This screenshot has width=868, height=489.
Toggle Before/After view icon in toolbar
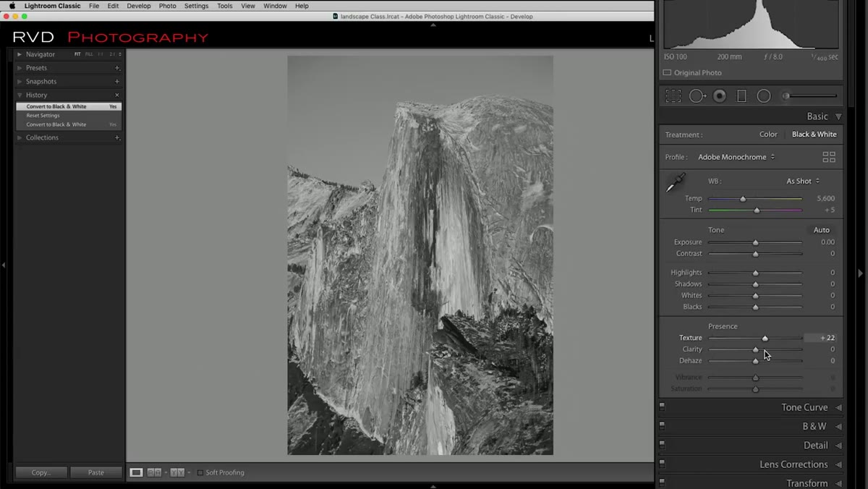[x=154, y=472]
